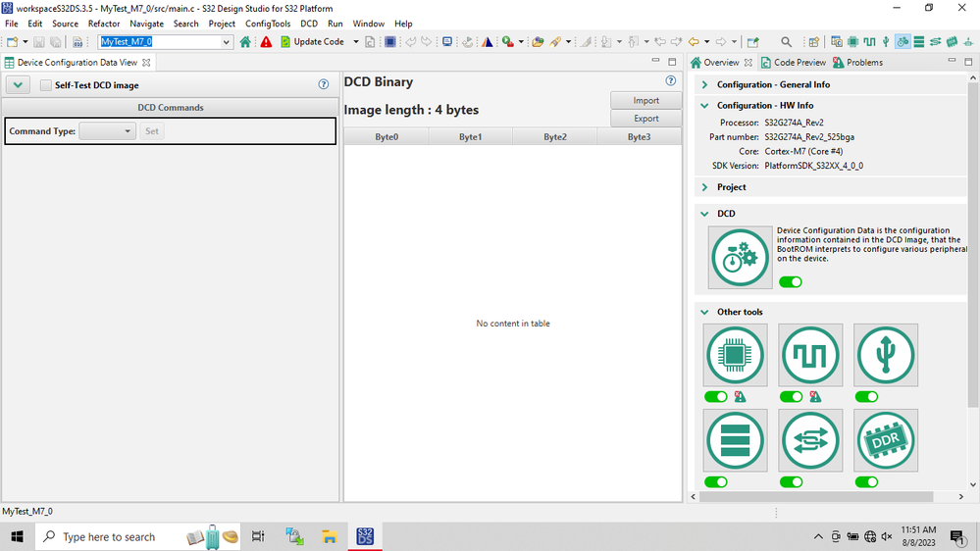
Task: Expand Configuration - General Info section
Action: (x=705, y=84)
